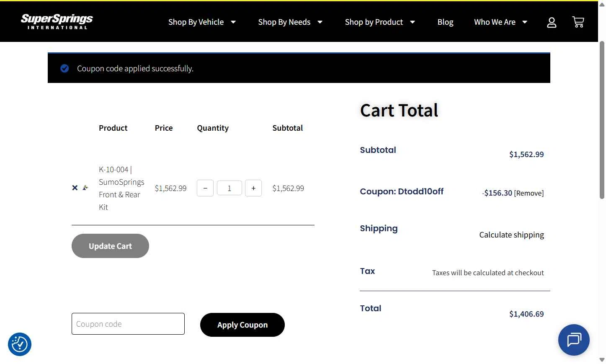Click the Calculate shipping link
Screen dimensions: 606x364
[x=512, y=235]
